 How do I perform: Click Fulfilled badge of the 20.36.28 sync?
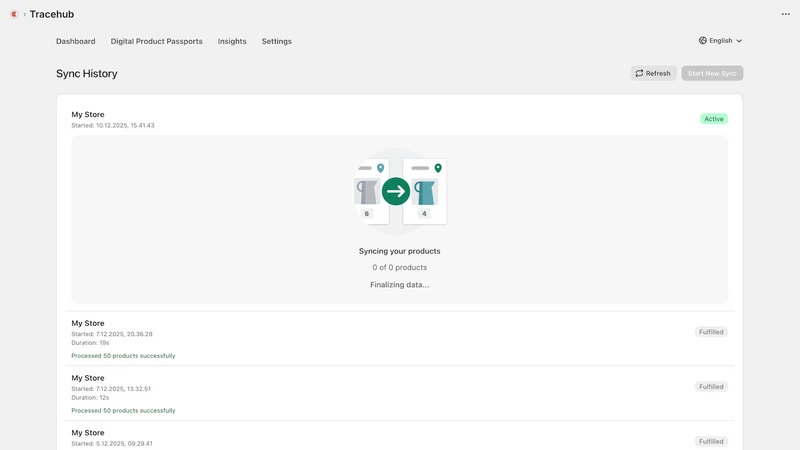pyautogui.click(x=711, y=332)
